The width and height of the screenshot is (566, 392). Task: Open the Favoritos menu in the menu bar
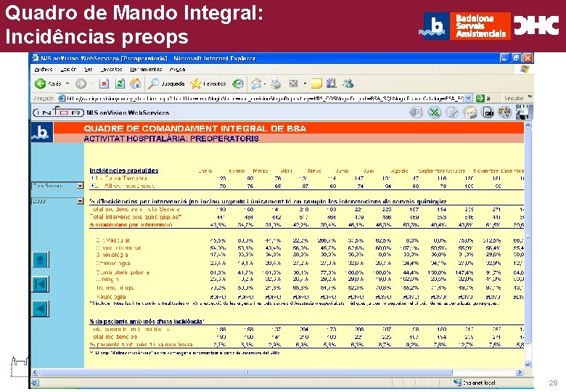pos(112,69)
